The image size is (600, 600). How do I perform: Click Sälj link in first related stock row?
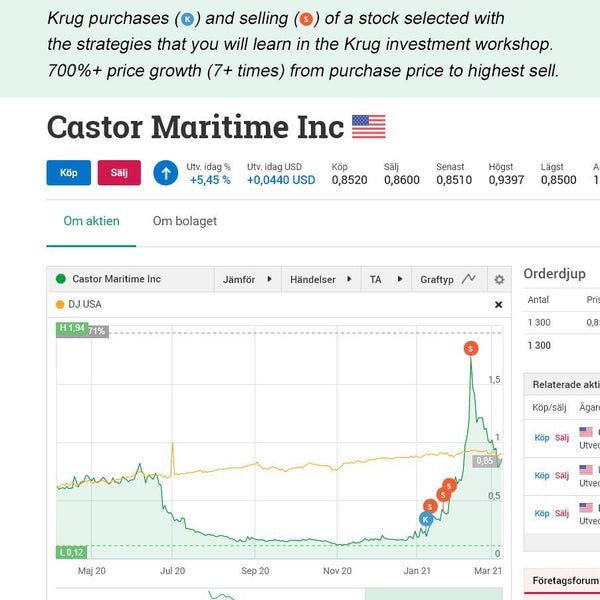click(562, 438)
